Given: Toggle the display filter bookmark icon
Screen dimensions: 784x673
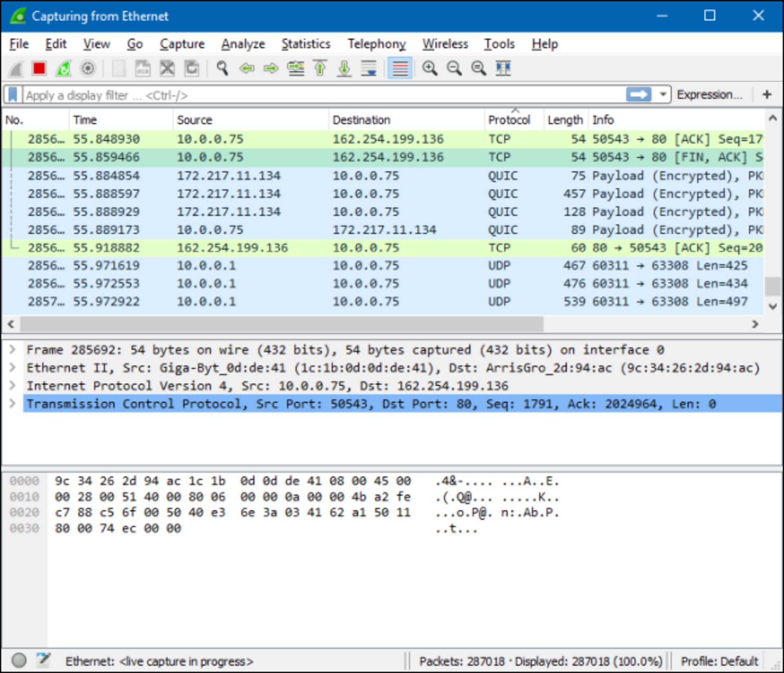Looking at the screenshot, I should [x=12, y=95].
